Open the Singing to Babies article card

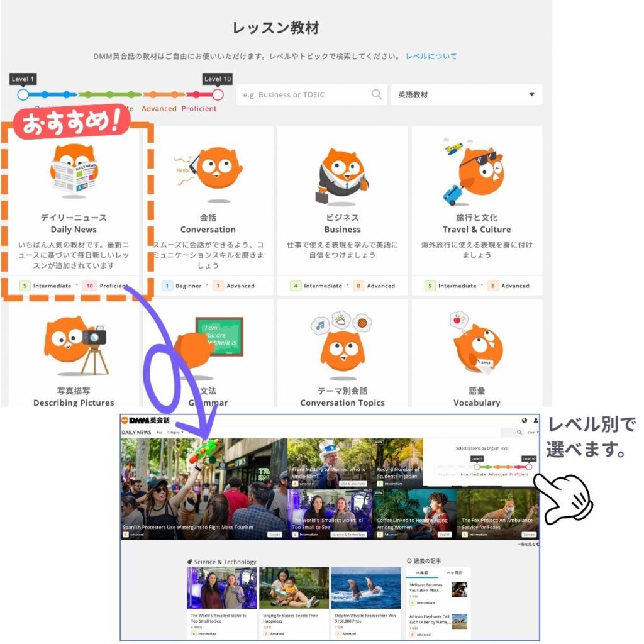pos(294,602)
